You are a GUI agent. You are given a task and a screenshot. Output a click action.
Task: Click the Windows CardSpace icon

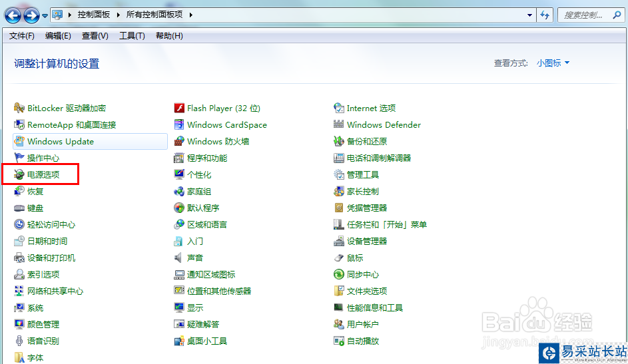coord(179,125)
